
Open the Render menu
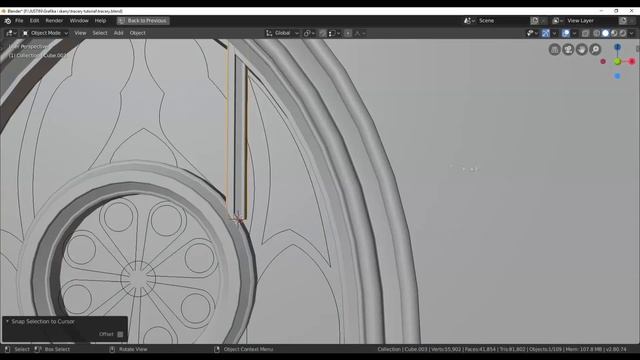click(x=54, y=21)
